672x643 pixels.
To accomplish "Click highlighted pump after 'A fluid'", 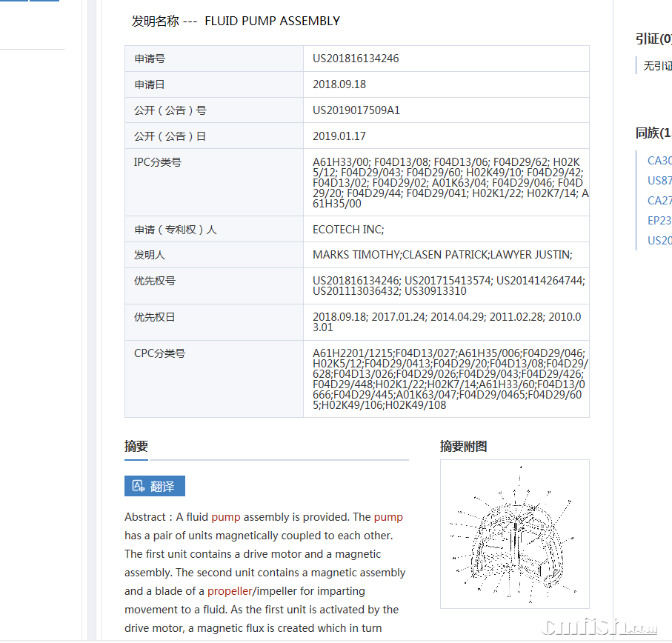I will (226, 517).
